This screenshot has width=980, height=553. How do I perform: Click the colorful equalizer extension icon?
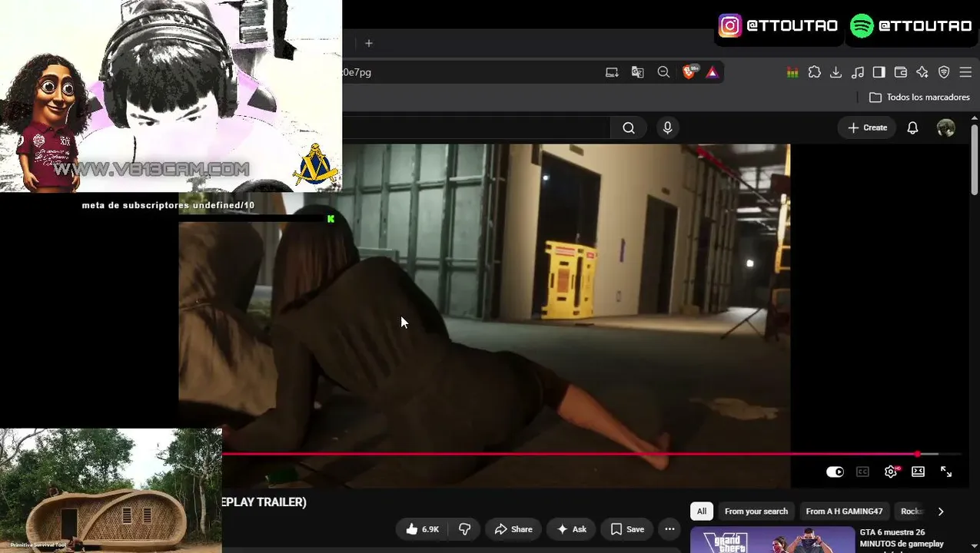pyautogui.click(x=792, y=72)
